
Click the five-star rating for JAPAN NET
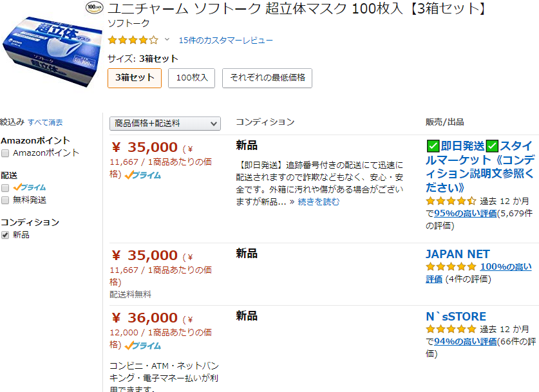tap(451, 267)
